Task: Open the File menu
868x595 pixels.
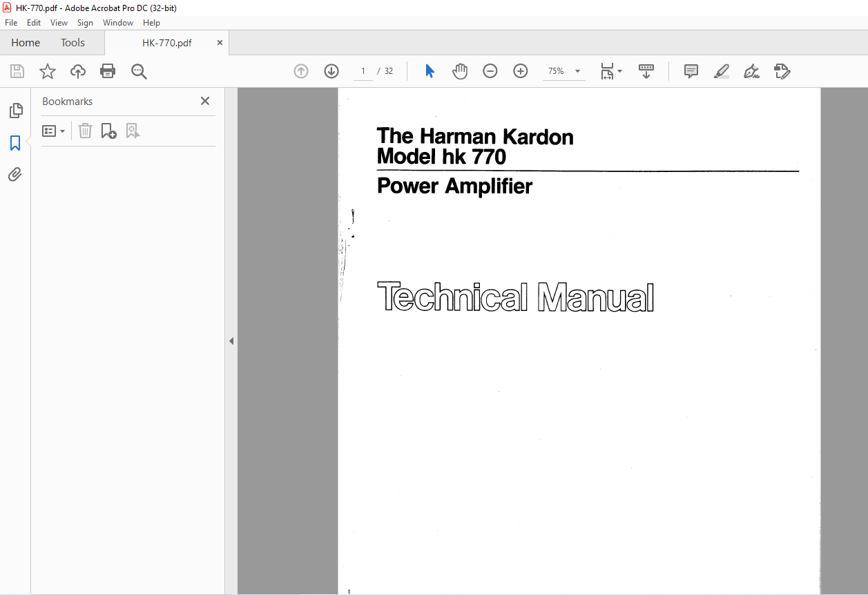Action: (x=11, y=23)
